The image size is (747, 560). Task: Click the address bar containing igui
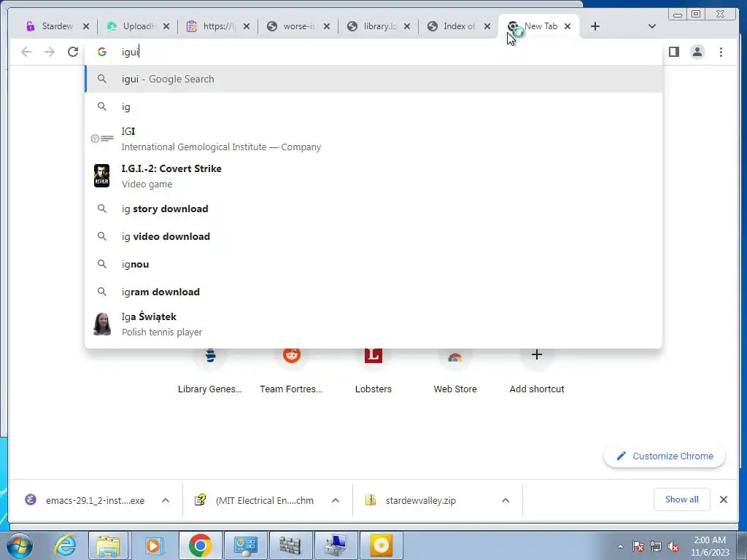373,52
